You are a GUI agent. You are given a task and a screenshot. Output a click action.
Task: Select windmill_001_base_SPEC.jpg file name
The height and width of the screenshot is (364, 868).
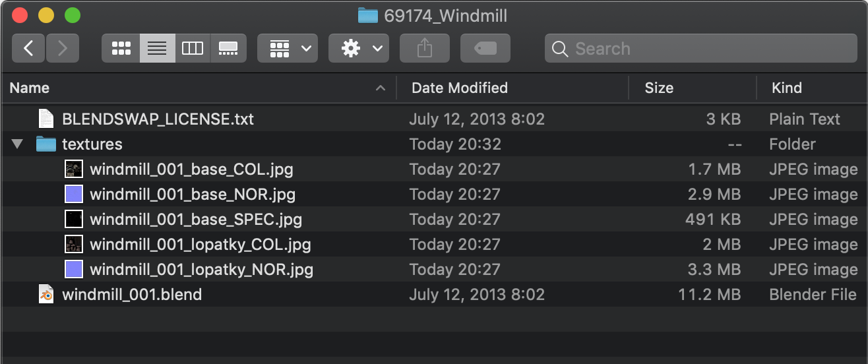click(196, 220)
